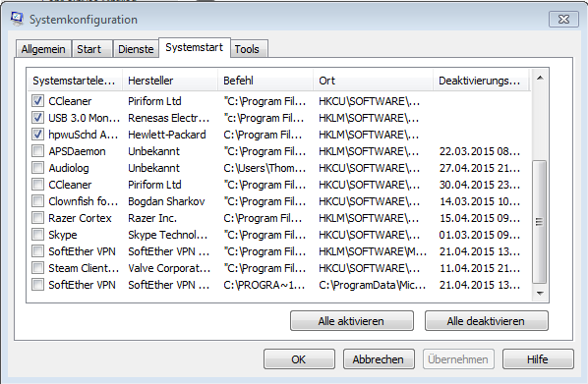This screenshot has width=588, height=384.
Task: Sort by the Deaktivierungs column header
Action: [x=481, y=81]
